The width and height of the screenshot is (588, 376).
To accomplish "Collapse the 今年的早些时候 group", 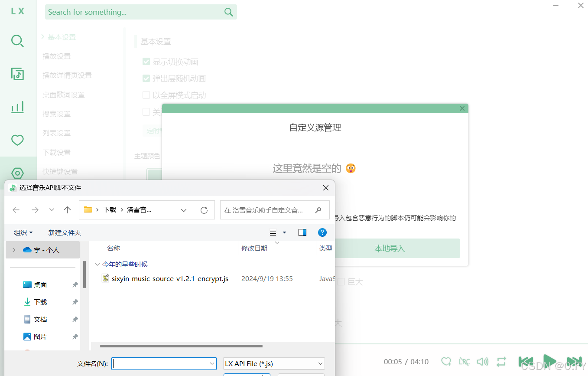I will pos(97,264).
